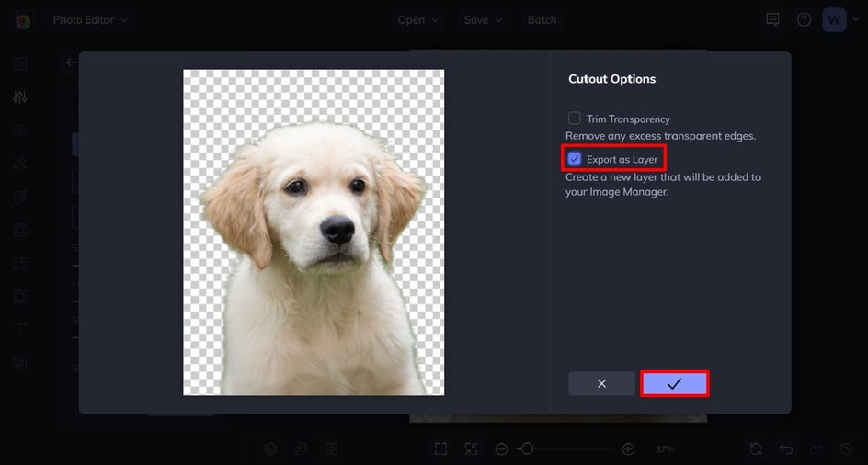Click the zoom slider handle
Viewport: 868px width, 465px height.
528,448
